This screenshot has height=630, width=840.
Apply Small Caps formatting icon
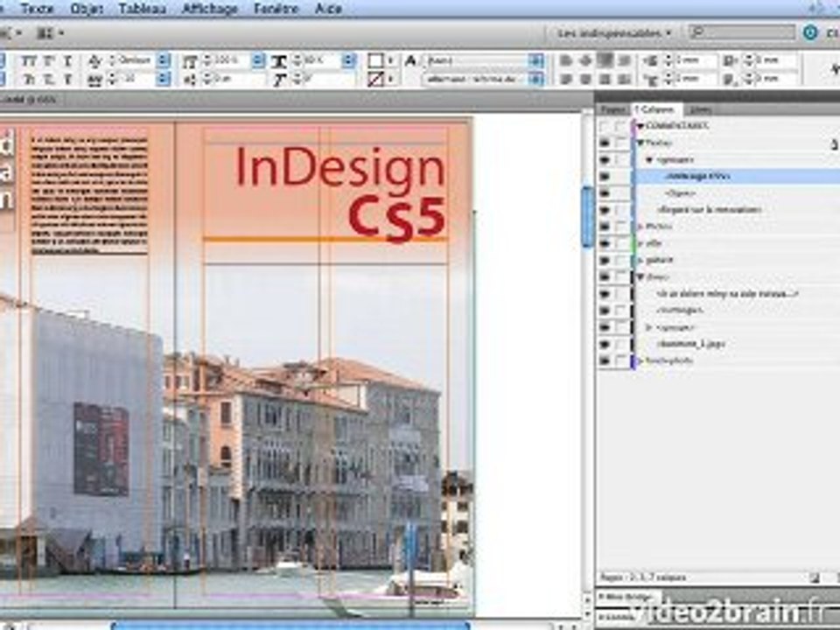coord(28,80)
